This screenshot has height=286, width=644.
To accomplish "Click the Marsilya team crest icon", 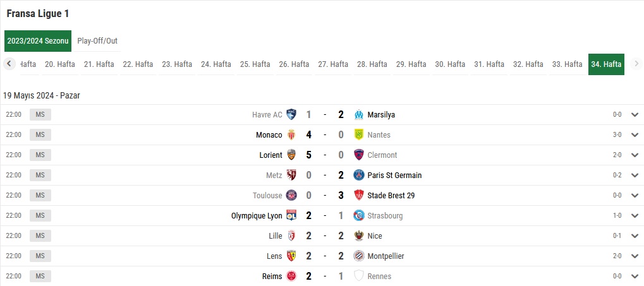I will pyautogui.click(x=358, y=114).
